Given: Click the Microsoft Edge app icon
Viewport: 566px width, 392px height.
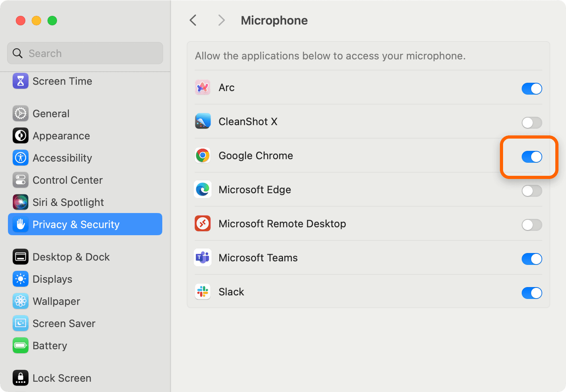Looking at the screenshot, I should click(203, 190).
